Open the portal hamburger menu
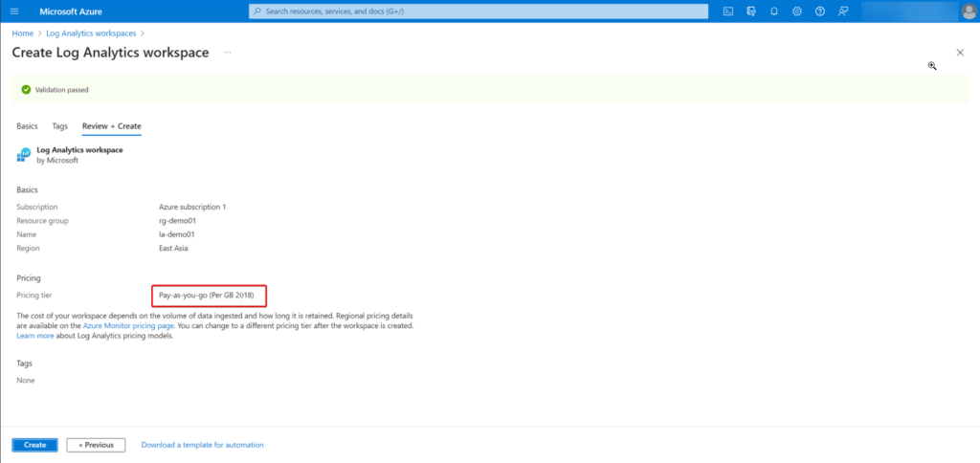This screenshot has width=980, height=463. [15, 11]
